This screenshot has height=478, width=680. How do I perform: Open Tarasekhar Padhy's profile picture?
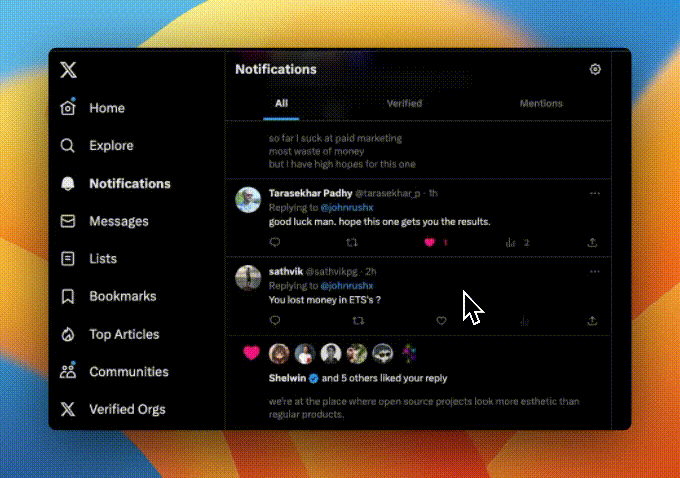[x=248, y=200]
